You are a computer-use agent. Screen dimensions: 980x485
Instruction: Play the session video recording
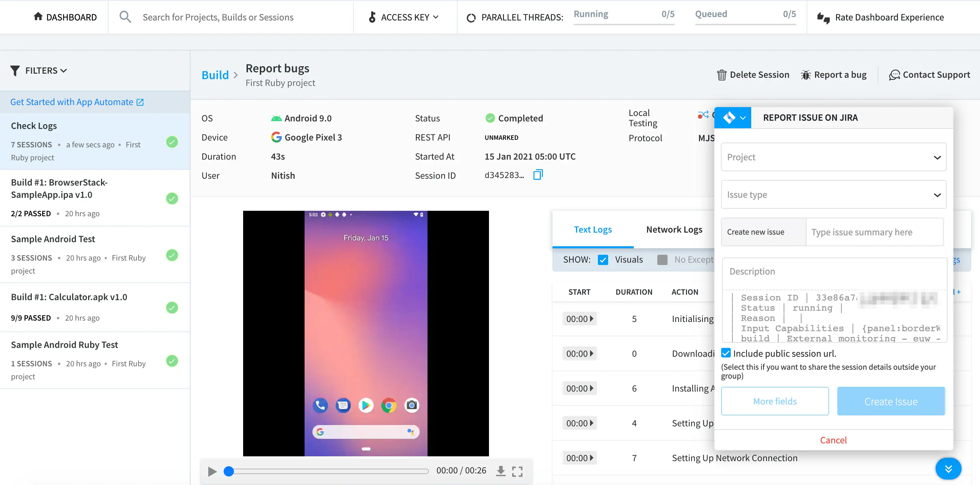point(212,471)
